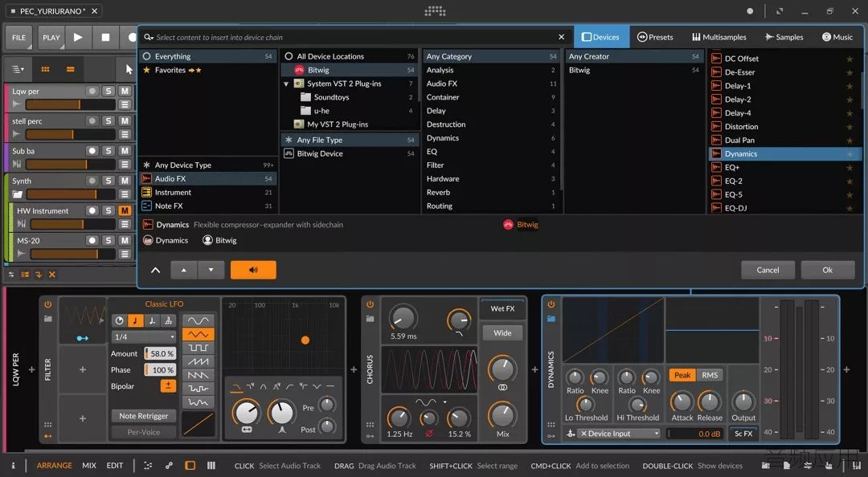This screenshot has width=868, height=477.
Task: Open the 1/4 LFO rate dropdown
Action: point(144,336)
